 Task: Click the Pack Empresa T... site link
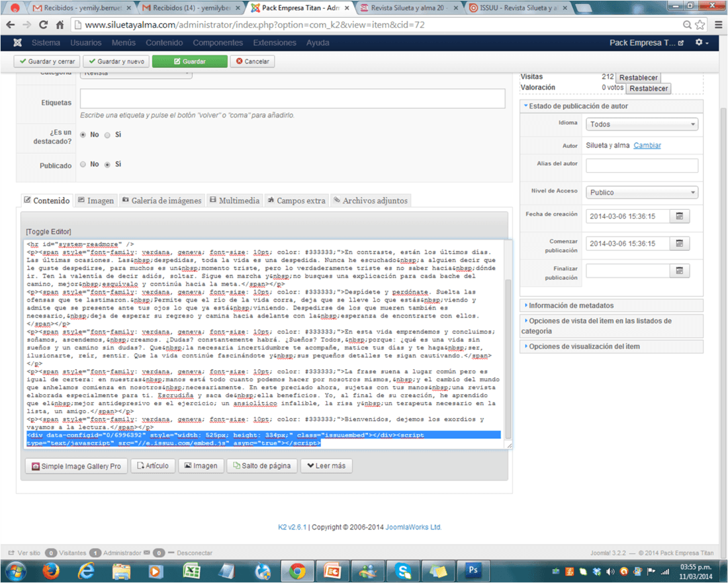tap(647, 43)
